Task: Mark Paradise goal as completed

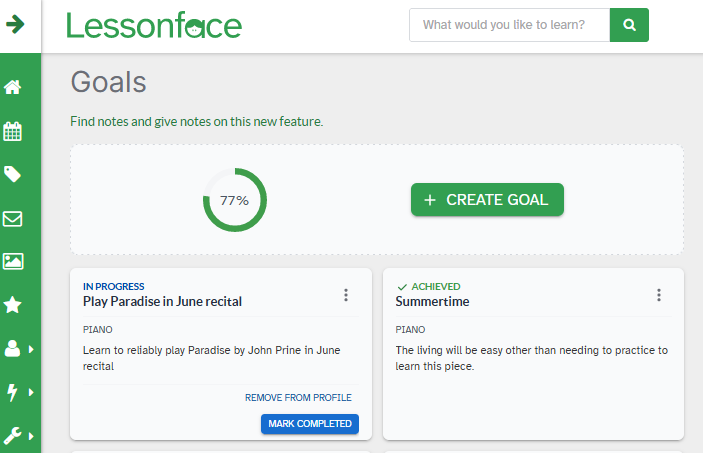Action: tap(310, 424)
